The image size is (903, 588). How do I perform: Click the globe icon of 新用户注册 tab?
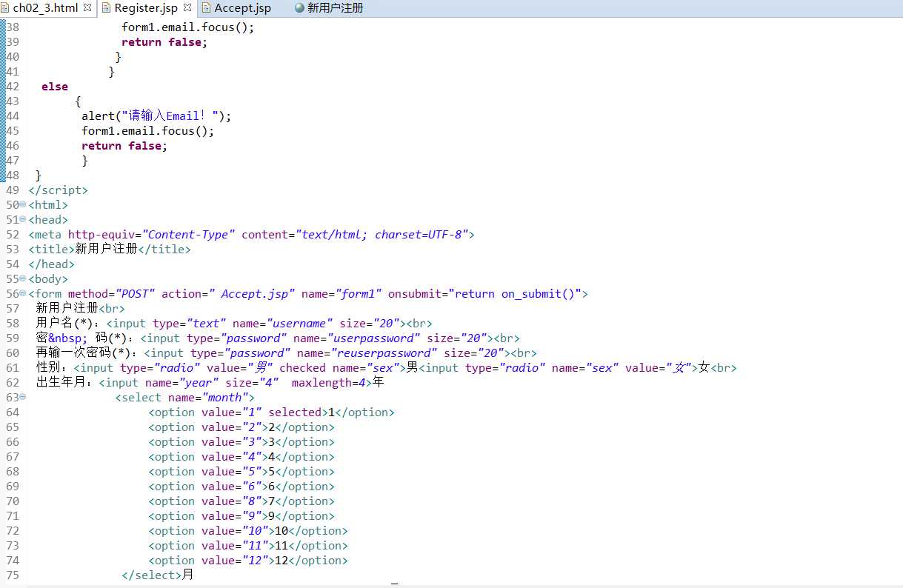[x=299, y=8]
